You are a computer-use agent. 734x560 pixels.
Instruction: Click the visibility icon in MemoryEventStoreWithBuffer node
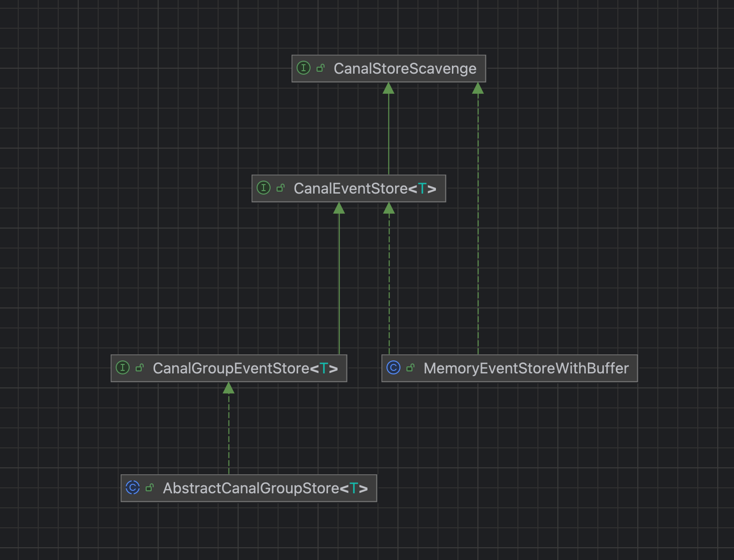point(411,368)
